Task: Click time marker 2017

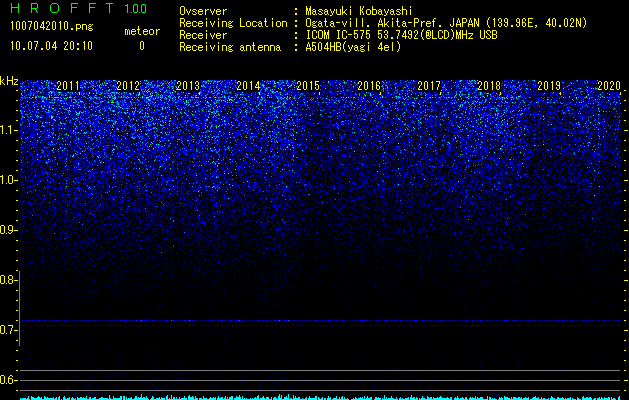Action: tap(429, 86)
